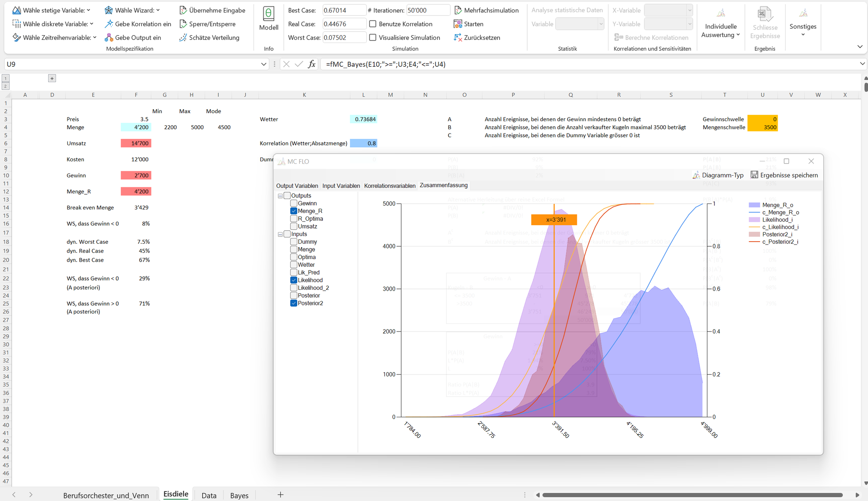Image resolution: width=868 pixels, height=501 pixels.
Task: Check the Dummy input checkbox
Action: (294, 242)
